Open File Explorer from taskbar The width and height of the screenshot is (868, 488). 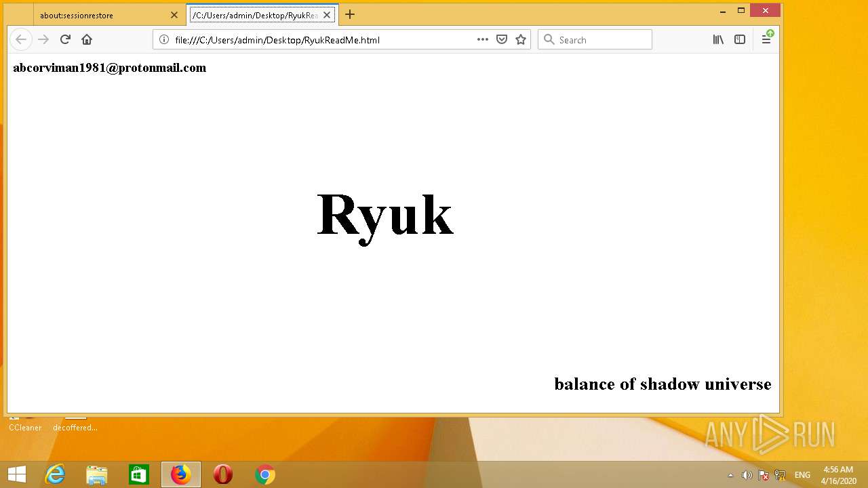(97, 474)
